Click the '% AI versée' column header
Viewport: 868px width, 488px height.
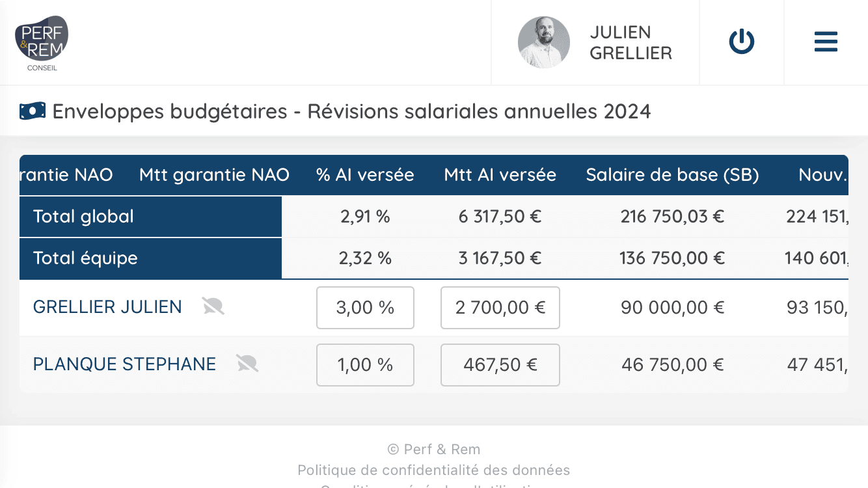coord(365,175)
